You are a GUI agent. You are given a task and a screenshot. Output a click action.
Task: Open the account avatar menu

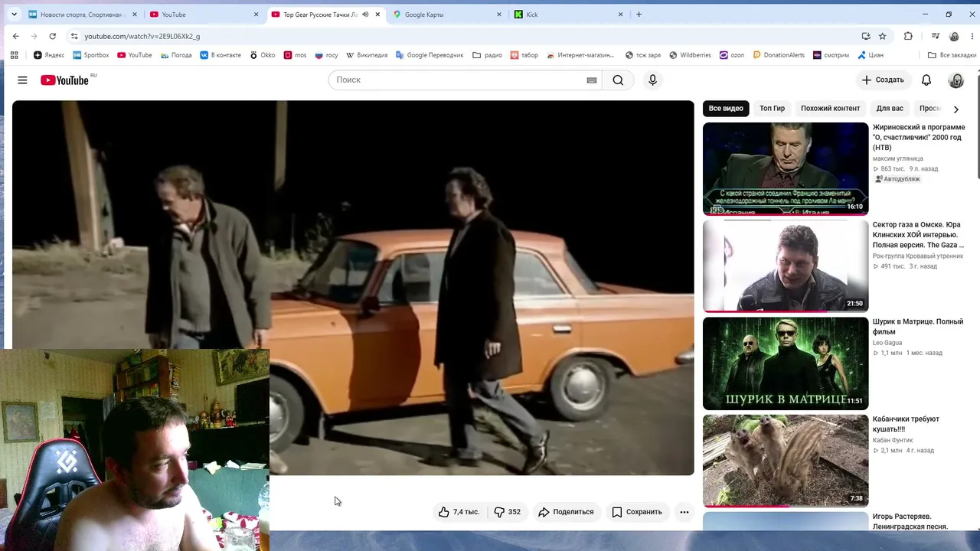tap(956, 80)
